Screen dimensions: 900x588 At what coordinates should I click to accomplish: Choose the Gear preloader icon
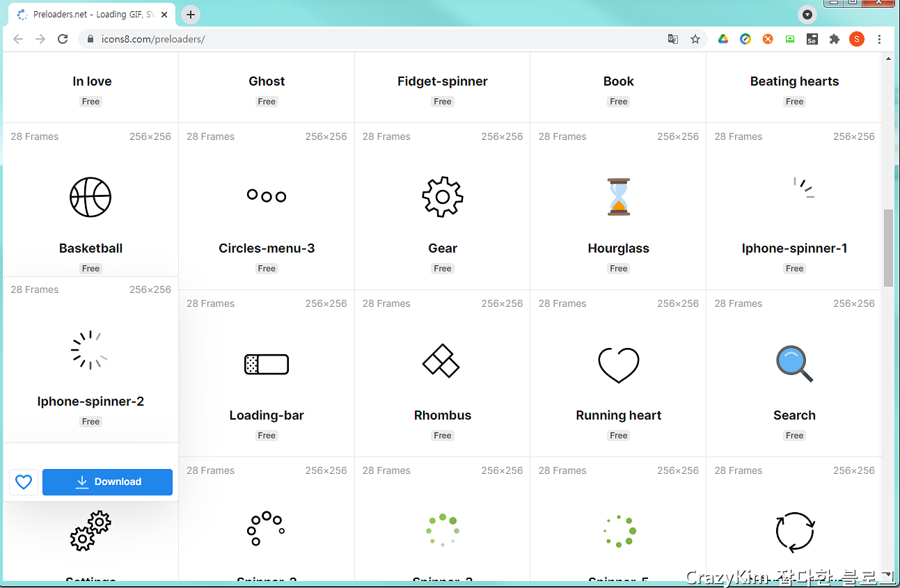tap(443, 197)
